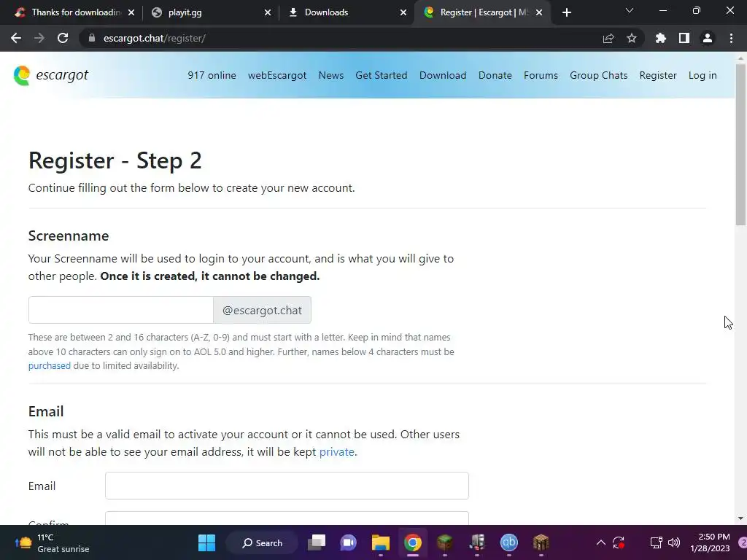Open the volume speaker tray icon
The width and height of the screenshot is (747, 560).
(673, 542)
